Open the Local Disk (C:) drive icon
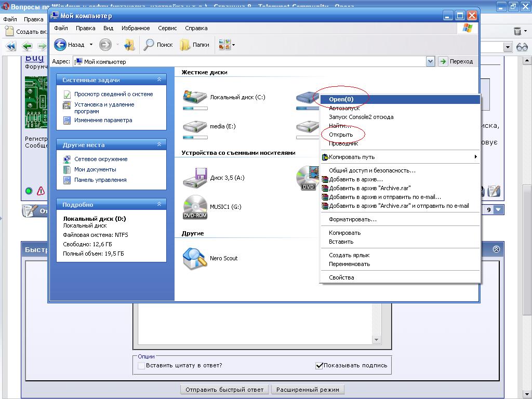Image resolution: width=532 pixels, height=399 pixels. 195,97
